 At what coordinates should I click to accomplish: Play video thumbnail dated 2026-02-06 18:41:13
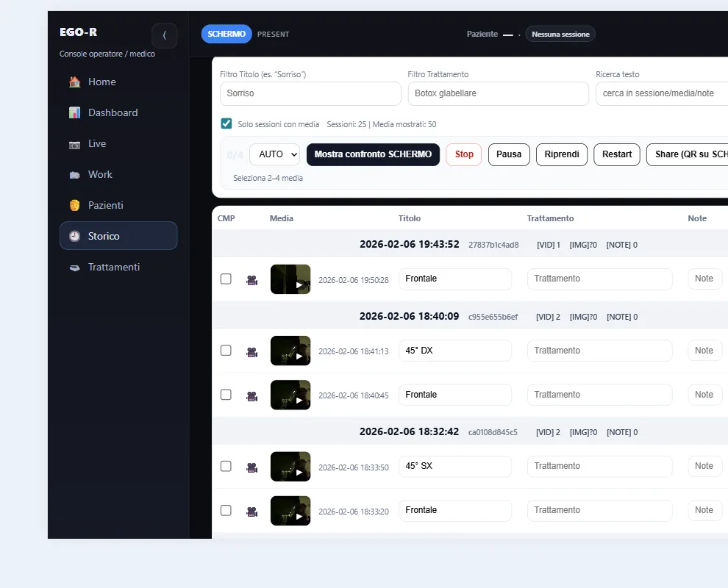click(x=290, y=351)
